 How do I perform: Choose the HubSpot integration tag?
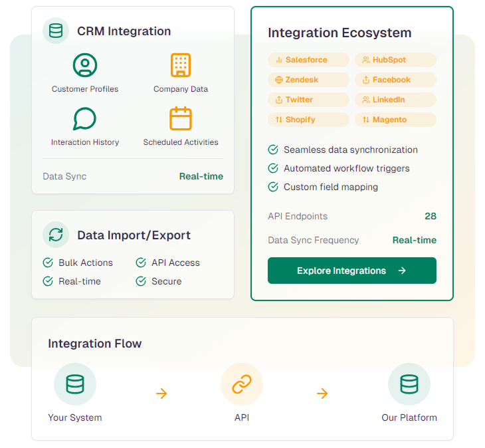395,60
